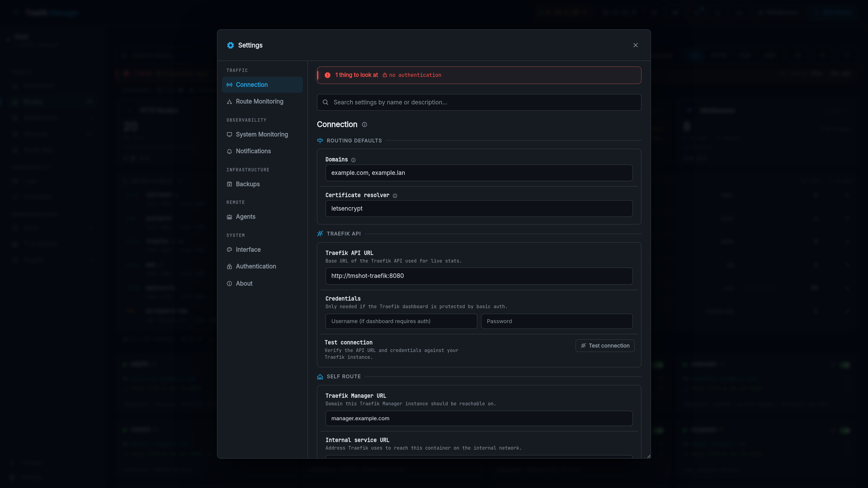Image resolution: width=868 pixels, height=488 pixels.
Task: Switch to Notifications settings
Action: [262, 151]
